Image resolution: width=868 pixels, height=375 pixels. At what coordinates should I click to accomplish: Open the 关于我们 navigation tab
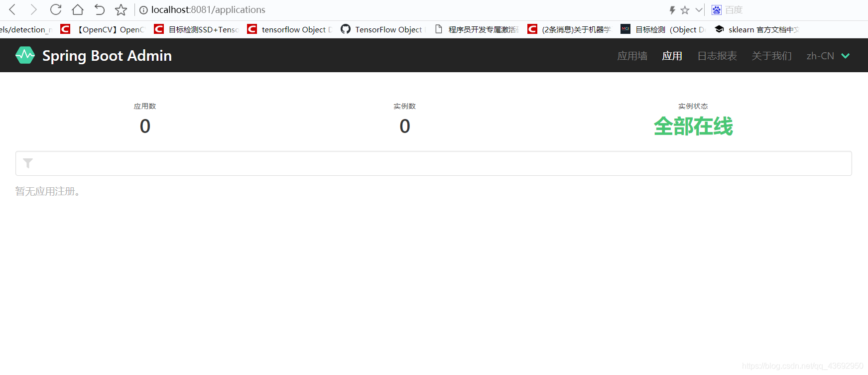[x=772, y=56]
